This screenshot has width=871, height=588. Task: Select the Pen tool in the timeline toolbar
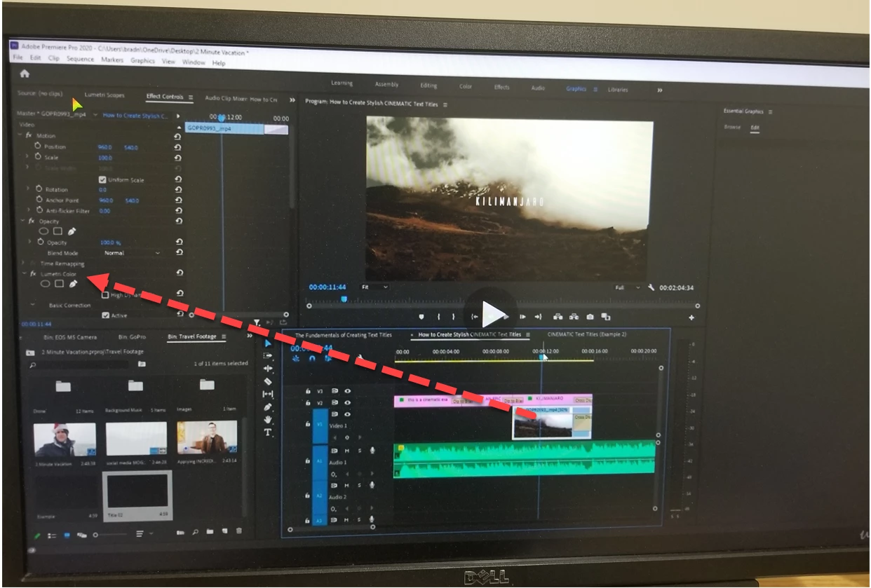click(267, 406)
